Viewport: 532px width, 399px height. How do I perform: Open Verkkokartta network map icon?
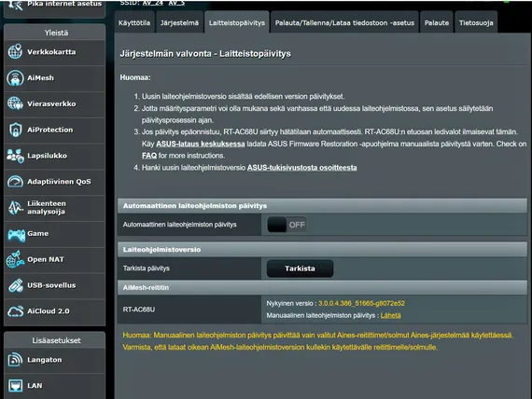pos(15,51)
